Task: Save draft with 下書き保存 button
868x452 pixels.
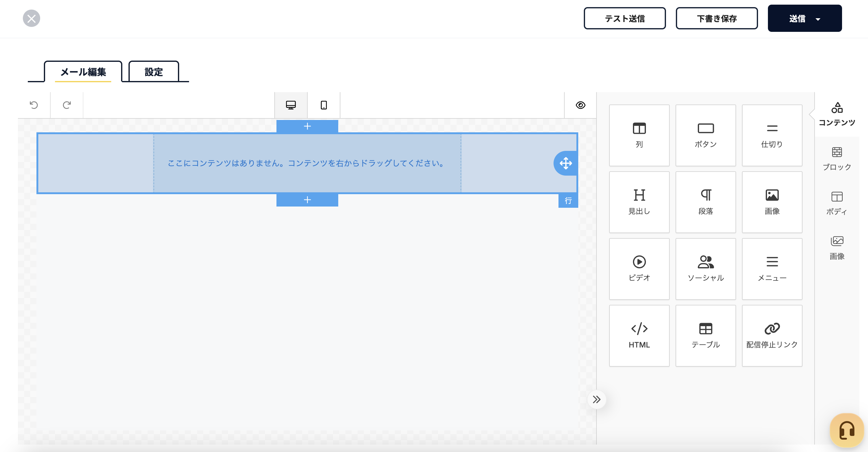Action: 717,19
